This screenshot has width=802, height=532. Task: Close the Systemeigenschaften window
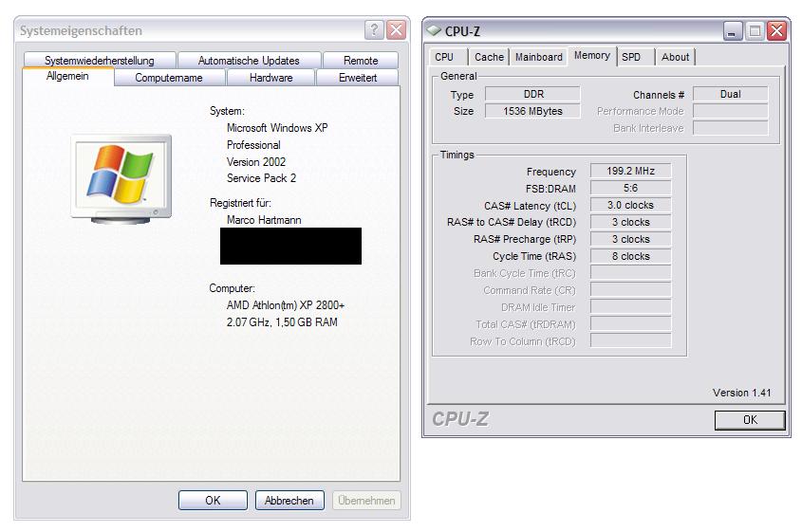click(397, 30)
